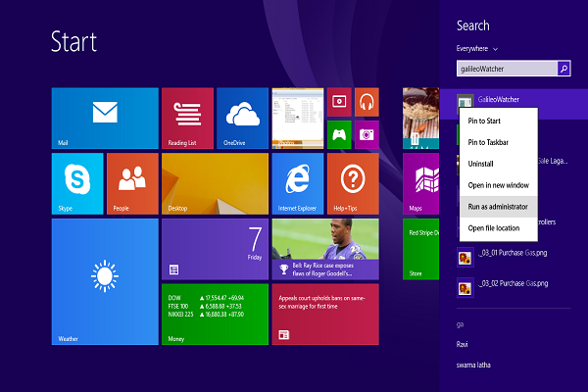Open the Maps tile

pyautogui.click(x=420, y=183)
